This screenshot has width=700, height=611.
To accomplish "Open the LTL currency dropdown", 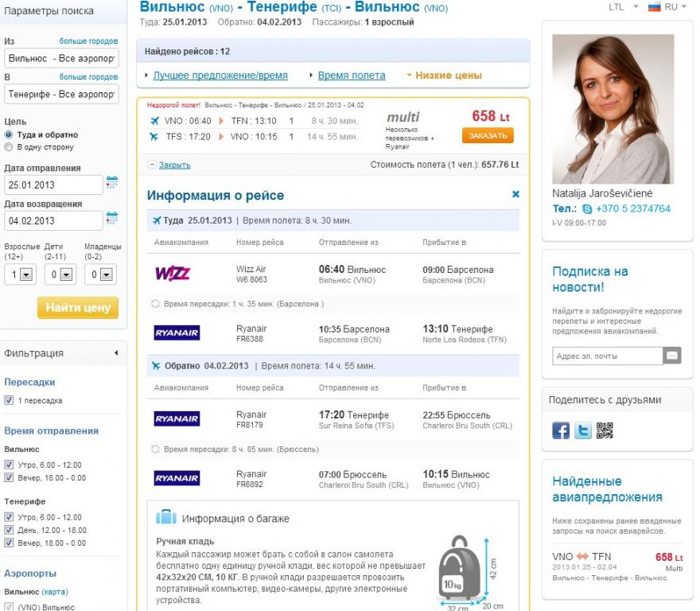I will pyautogui.click(x=623, y=6).
